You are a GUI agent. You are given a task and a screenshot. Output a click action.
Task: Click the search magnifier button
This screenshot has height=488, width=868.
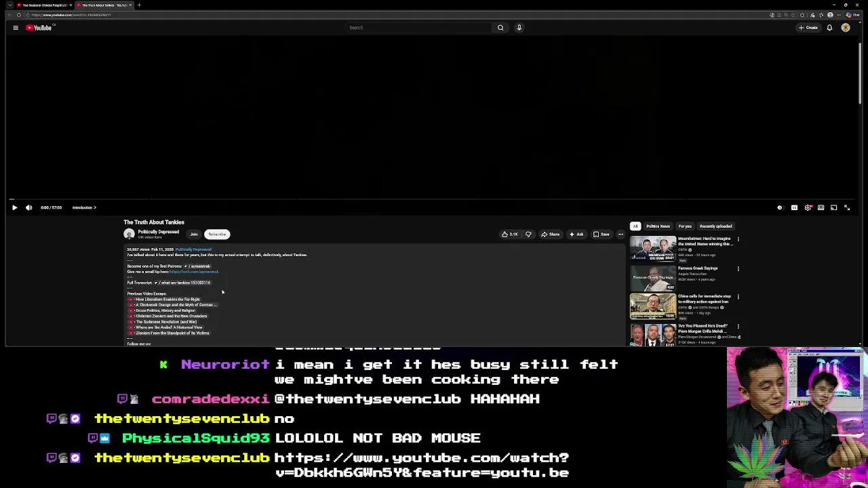pyautogui.click(x=500, y=28)
